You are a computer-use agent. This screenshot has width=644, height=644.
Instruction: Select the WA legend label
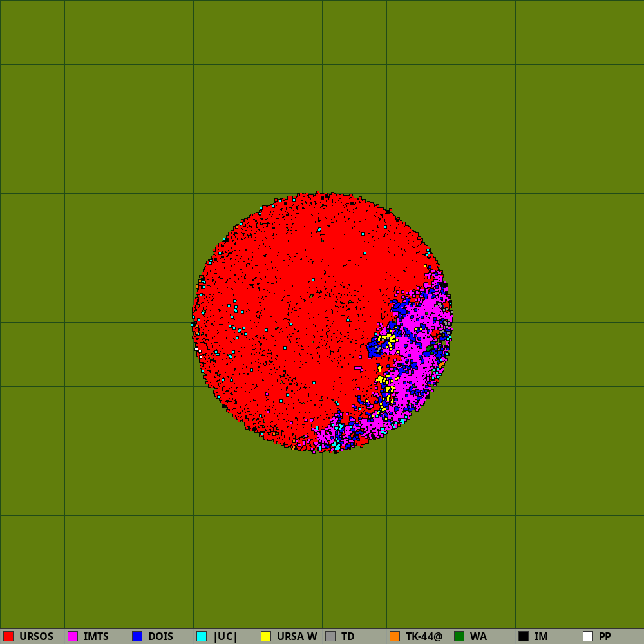(x=478, y=637)
